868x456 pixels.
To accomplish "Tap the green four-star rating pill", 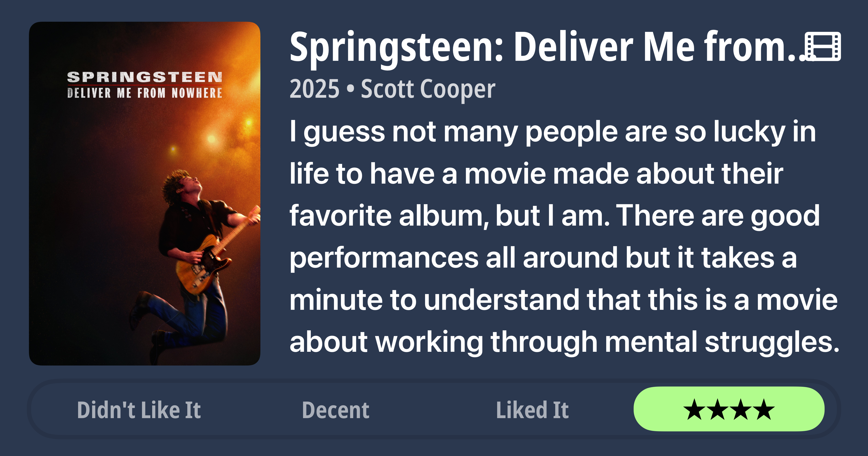I will (x=729, y=409).
